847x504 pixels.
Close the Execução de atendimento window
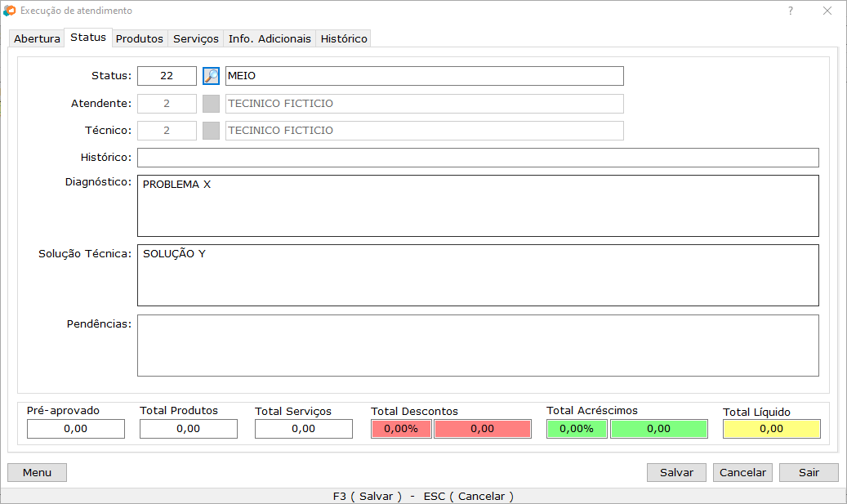click(827, 11)
